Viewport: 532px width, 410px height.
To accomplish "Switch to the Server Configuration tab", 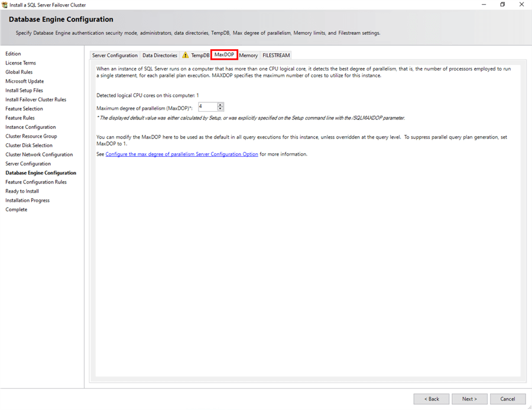I will pyautogui.click(x=115, y=56).
